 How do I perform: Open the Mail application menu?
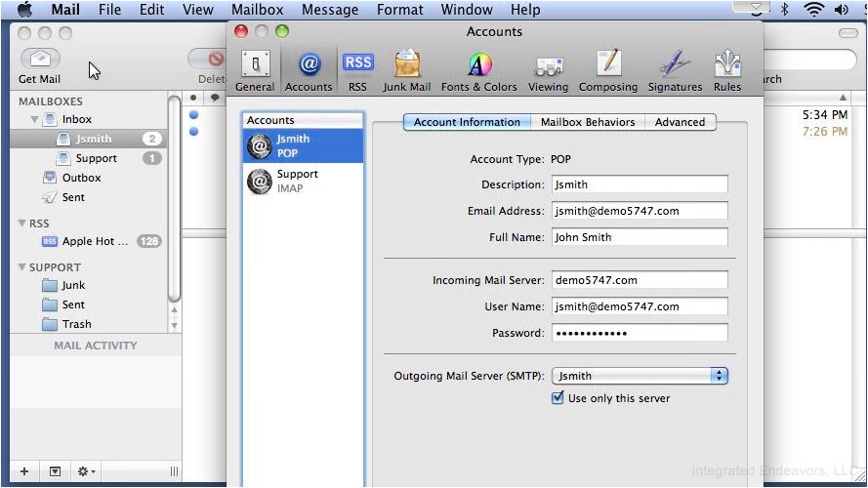(65, 10)
